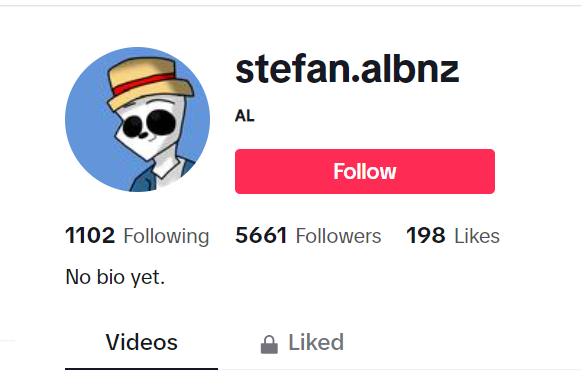
Task: Click the Likes label
Action: (x=477, y=236)
